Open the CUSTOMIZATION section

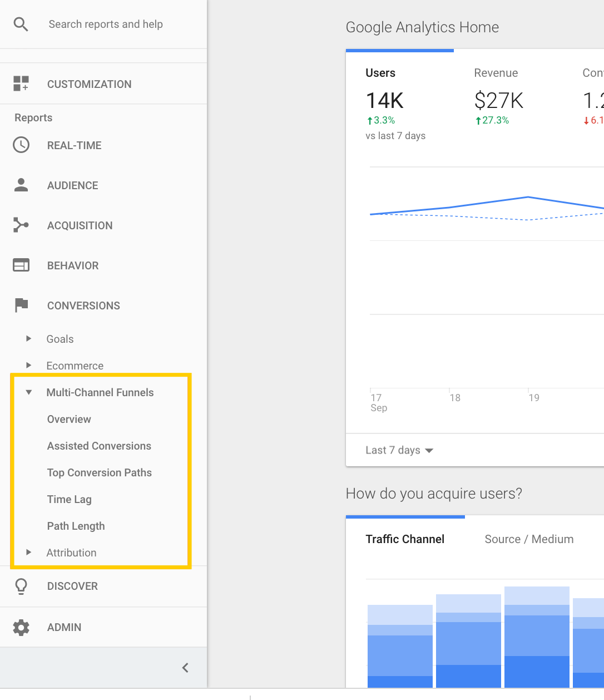pos(89,84)
